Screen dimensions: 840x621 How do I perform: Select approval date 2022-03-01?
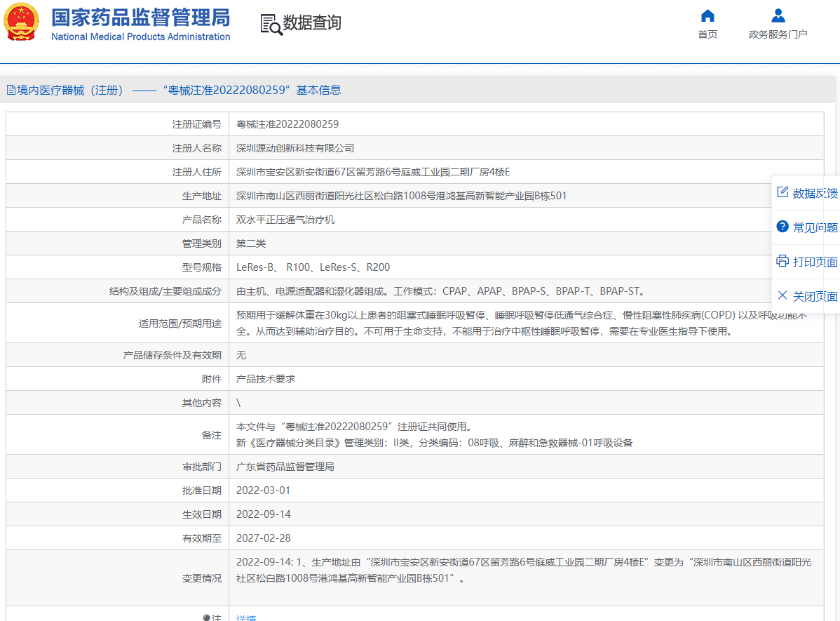(x=263, y=490)
